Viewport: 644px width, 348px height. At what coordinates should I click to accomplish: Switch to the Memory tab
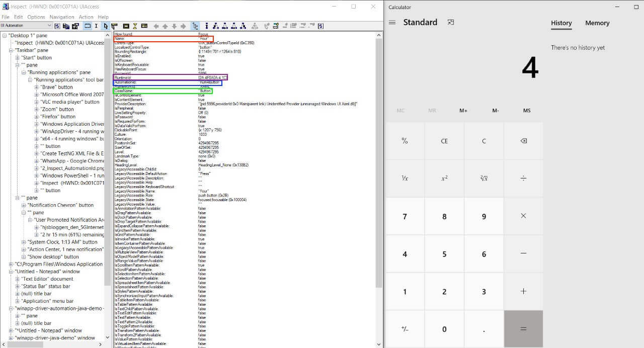click(x=597, y=23)
